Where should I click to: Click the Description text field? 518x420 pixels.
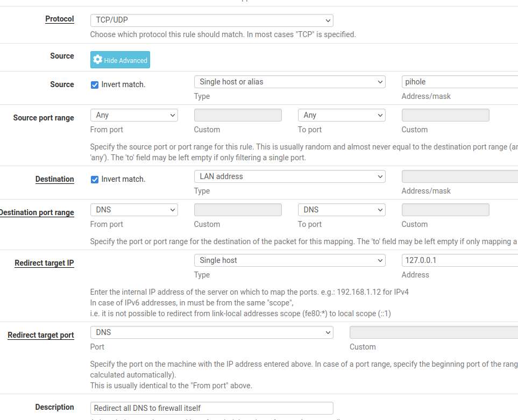point(211,408)
